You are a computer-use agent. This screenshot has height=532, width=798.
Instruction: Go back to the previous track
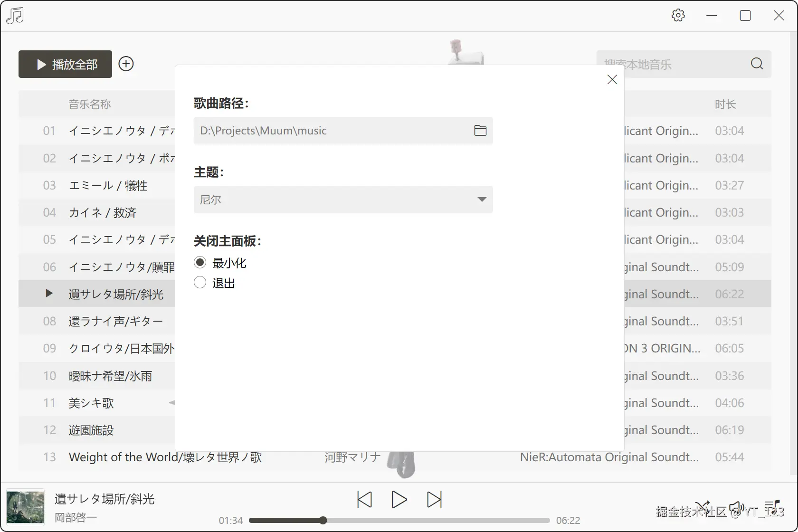tap(364, 499)
